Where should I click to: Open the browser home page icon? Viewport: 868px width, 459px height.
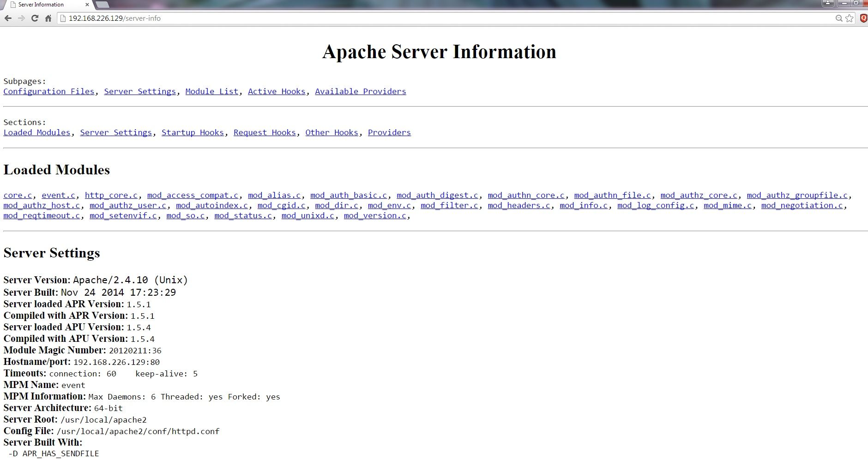coord(48,18)
